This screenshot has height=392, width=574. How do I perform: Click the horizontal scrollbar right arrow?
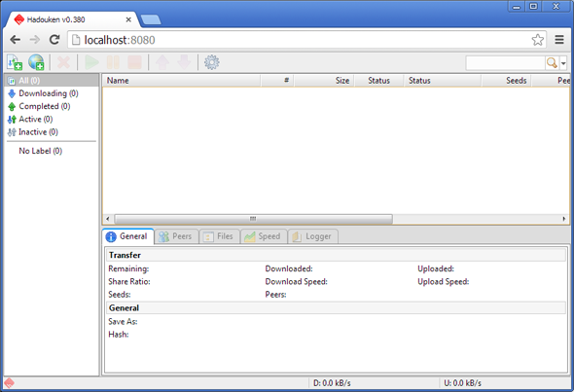[564, 219]
